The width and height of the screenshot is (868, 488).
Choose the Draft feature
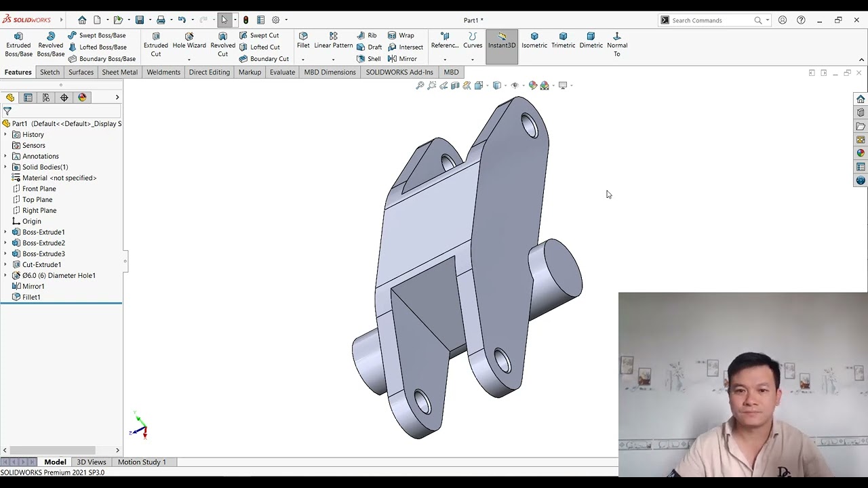370,47
